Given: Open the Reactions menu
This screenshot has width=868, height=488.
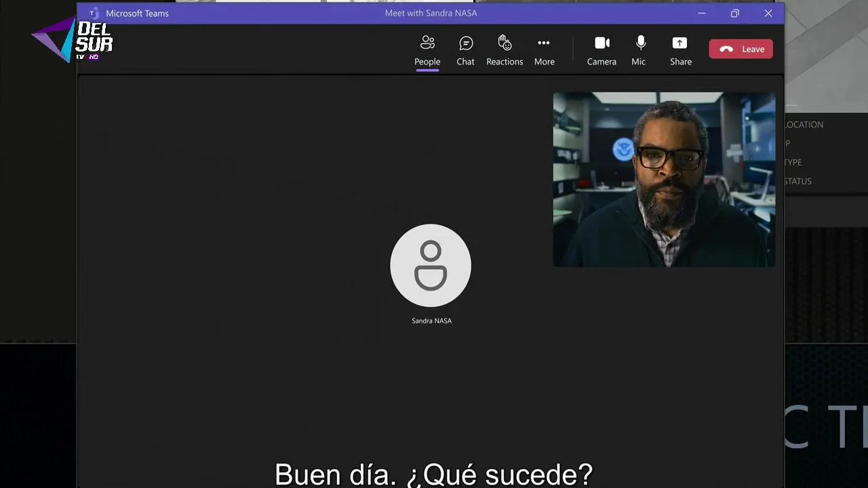Looking at the screenshot, I should click(505, 51).
